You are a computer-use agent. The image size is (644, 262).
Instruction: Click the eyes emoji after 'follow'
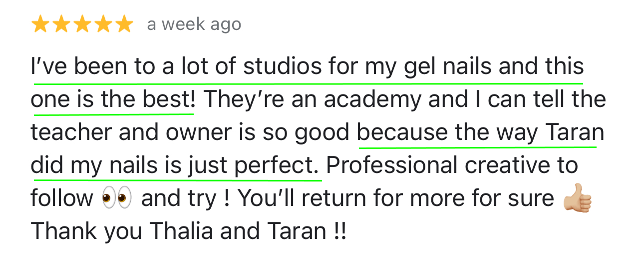pos(117,198)
